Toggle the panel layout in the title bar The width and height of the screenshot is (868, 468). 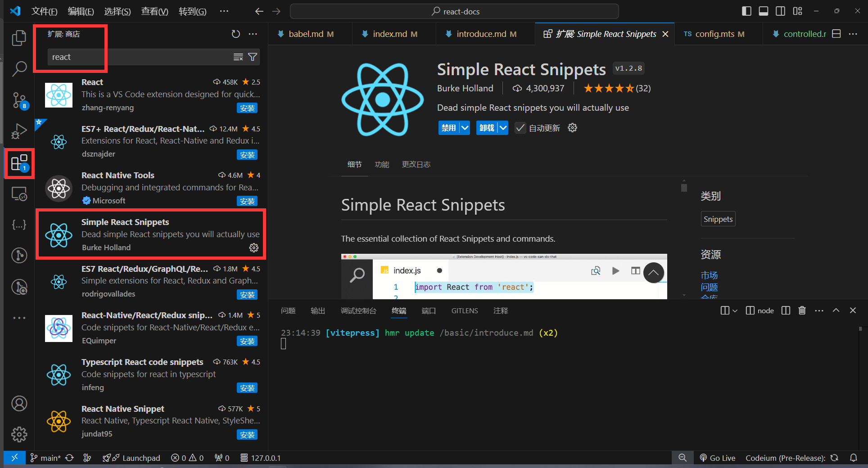pos(763,11)
